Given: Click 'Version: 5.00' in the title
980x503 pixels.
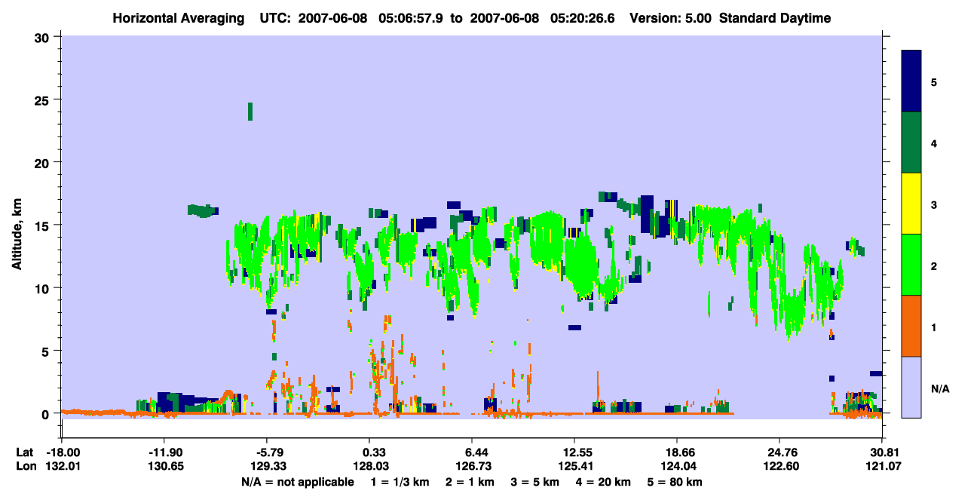Looking at the screenshot, I should tap(672, 18).
